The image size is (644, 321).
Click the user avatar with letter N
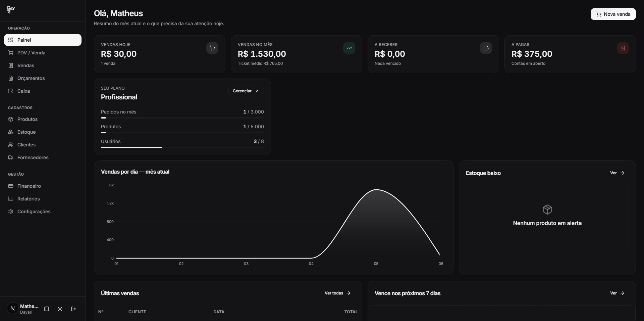pyautogui.click(x=13, y=309)
